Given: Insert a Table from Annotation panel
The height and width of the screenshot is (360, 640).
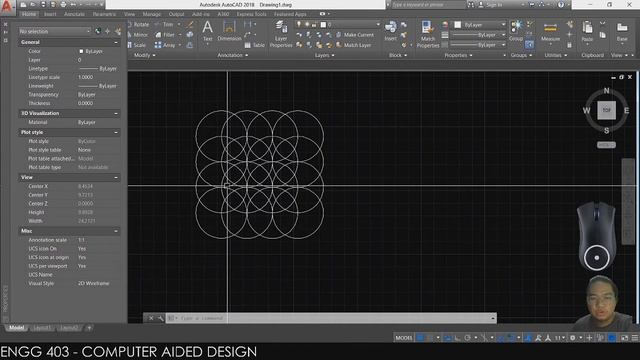Looking at the screenshot, I should click(254, 45).
